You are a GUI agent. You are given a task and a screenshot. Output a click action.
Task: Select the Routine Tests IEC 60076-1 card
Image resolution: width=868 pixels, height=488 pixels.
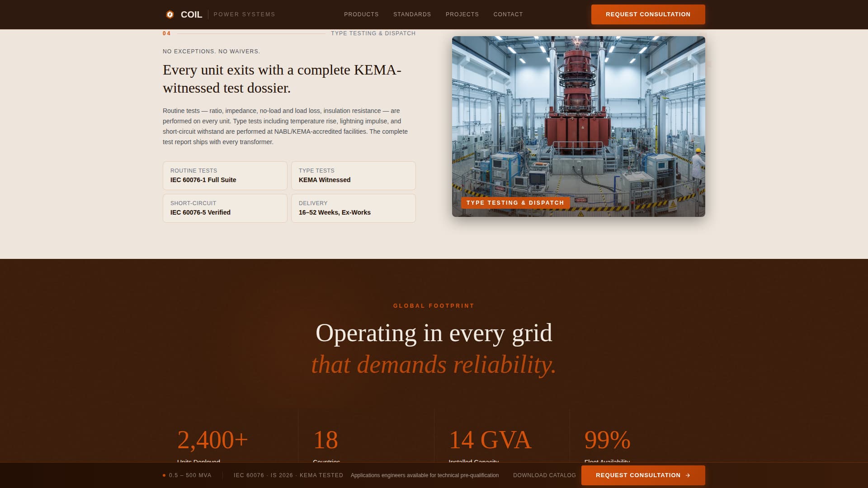[x=225, y=176]
